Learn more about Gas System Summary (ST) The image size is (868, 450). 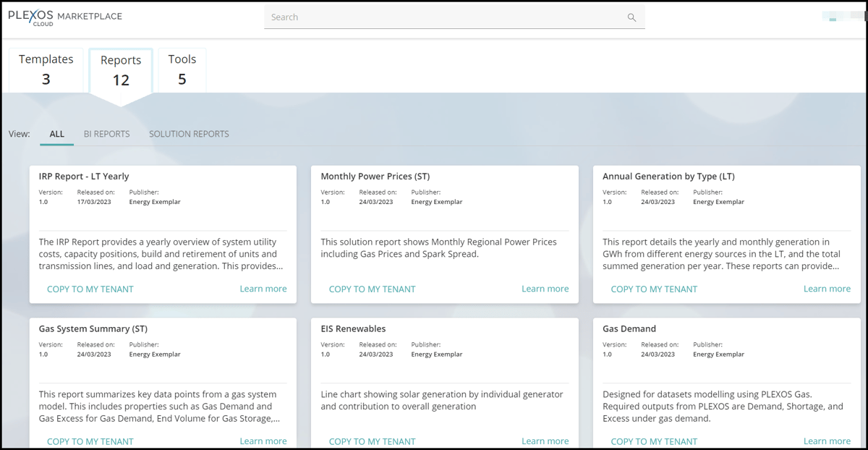click(x=263, y=441)
